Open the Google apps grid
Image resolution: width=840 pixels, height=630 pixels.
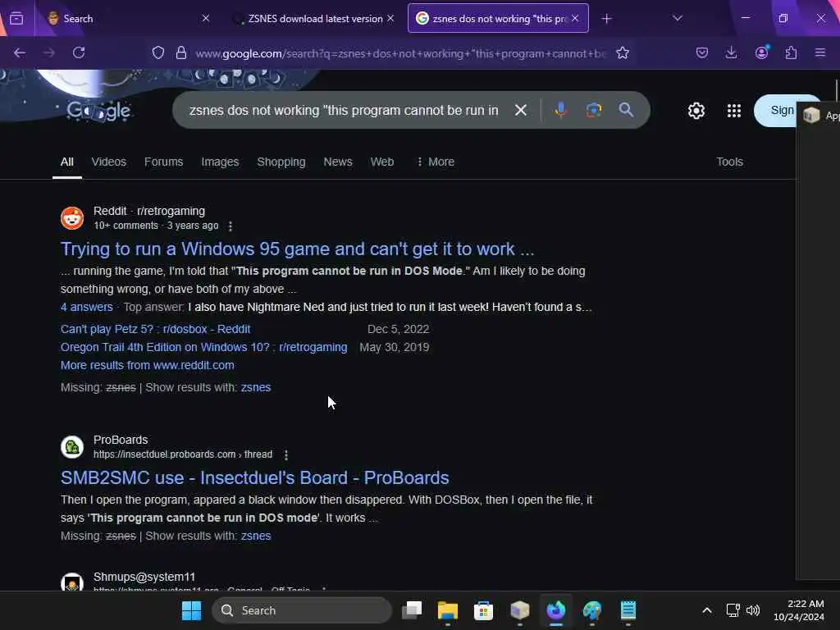tap(734, 111)
